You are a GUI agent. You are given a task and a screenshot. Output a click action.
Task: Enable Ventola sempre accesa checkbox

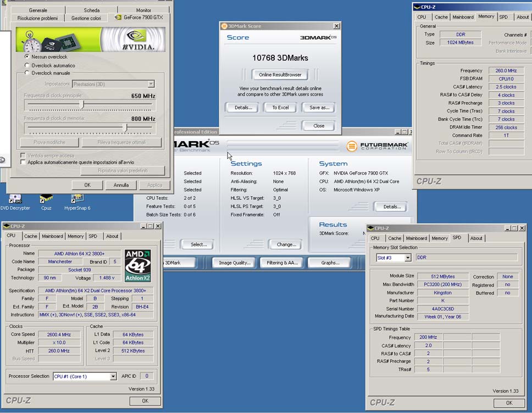pos(23,155)
